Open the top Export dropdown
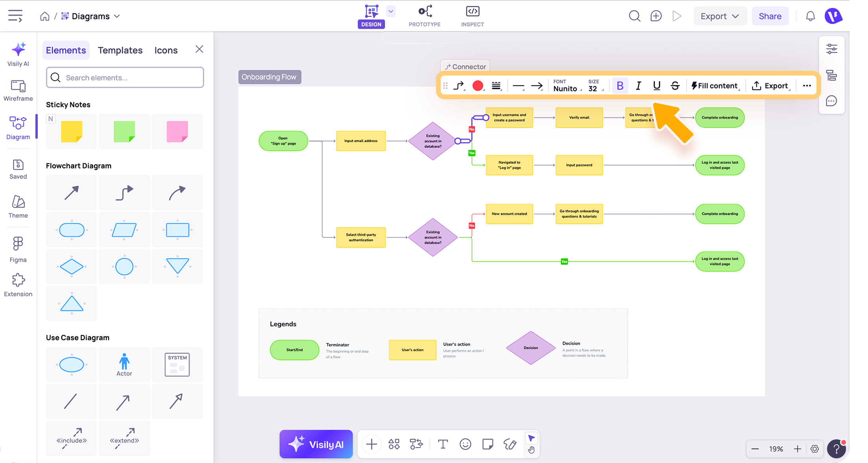 coord(720,16)
